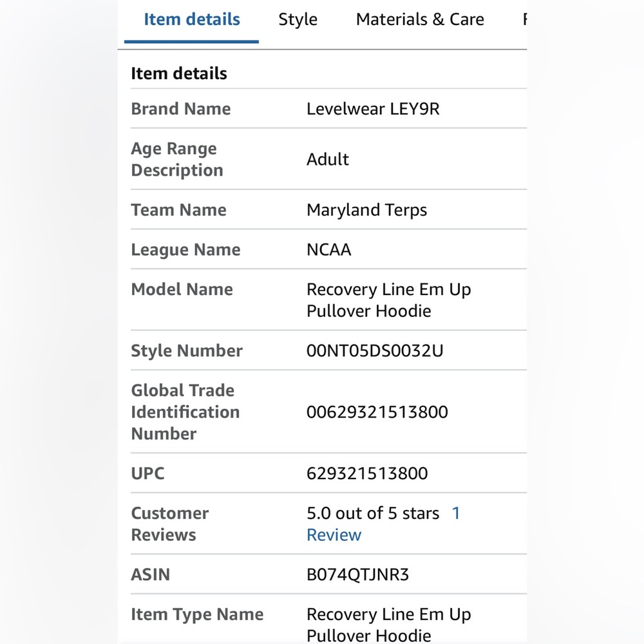The width and height of the screenshot is (644, 644).
Task: Switch to the Style tab
Action: point(298,20)
